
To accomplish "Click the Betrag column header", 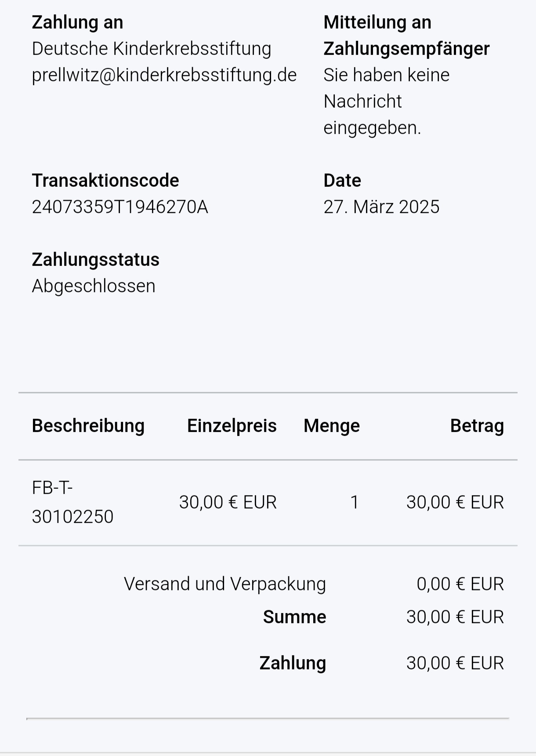I will pyautogui.click(x=477, y=426).
